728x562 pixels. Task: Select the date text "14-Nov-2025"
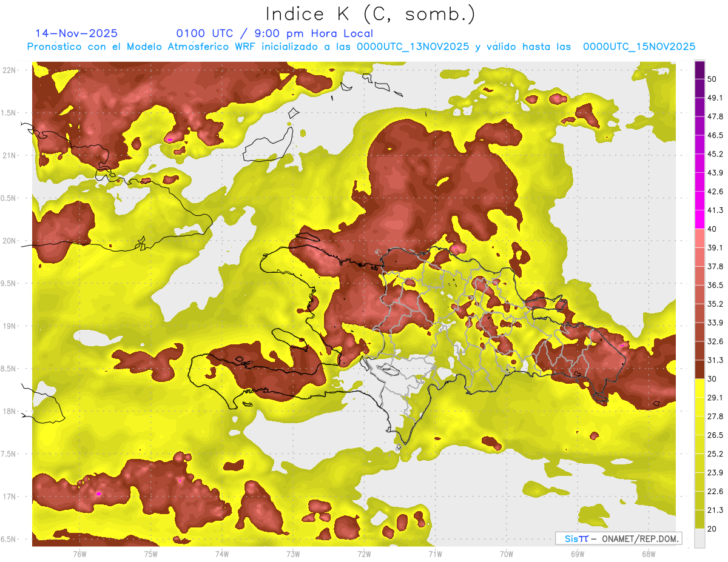point(76,33)
